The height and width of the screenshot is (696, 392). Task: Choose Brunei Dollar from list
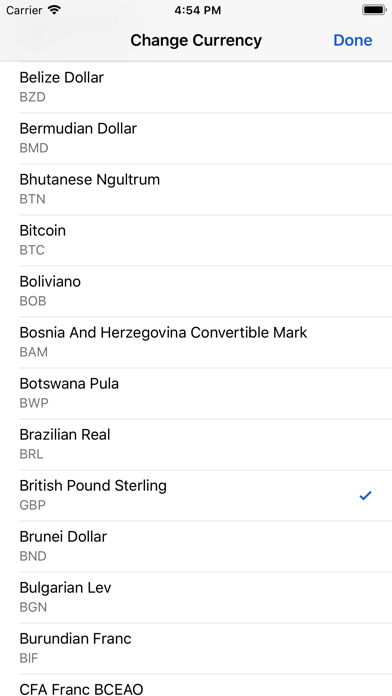point(196,546)
